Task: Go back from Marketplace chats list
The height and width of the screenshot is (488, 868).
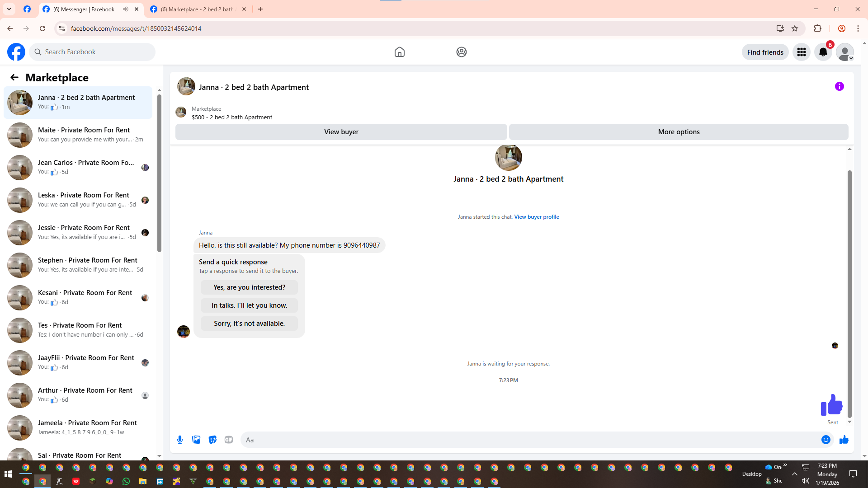Action: tap(14, 77)
